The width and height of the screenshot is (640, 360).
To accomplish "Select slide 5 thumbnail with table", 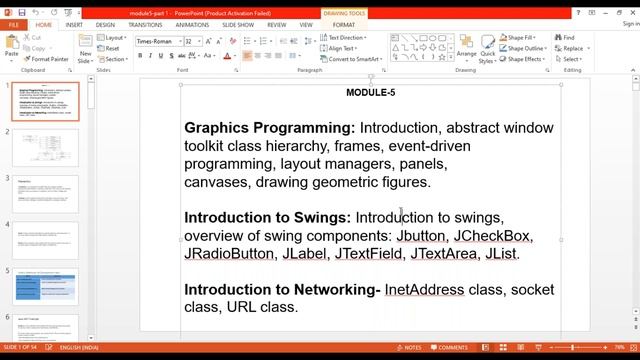I will [45, 287].
